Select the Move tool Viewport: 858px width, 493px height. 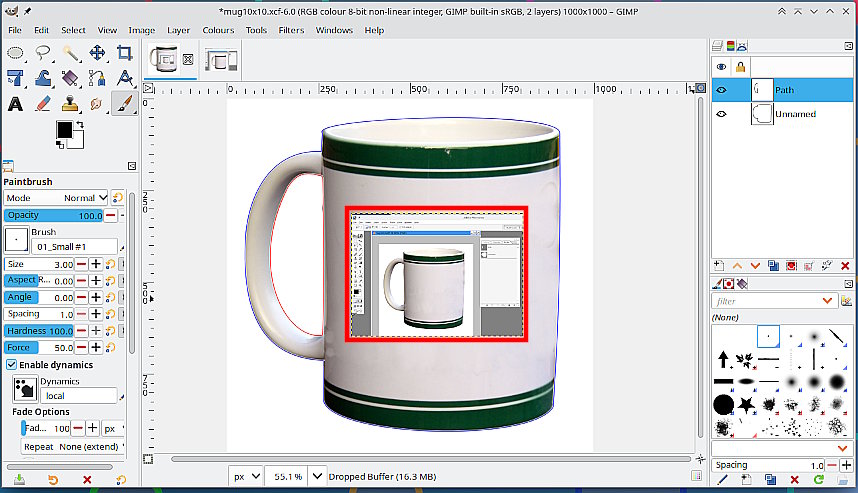pyautogui.click(x=97, y=53)
